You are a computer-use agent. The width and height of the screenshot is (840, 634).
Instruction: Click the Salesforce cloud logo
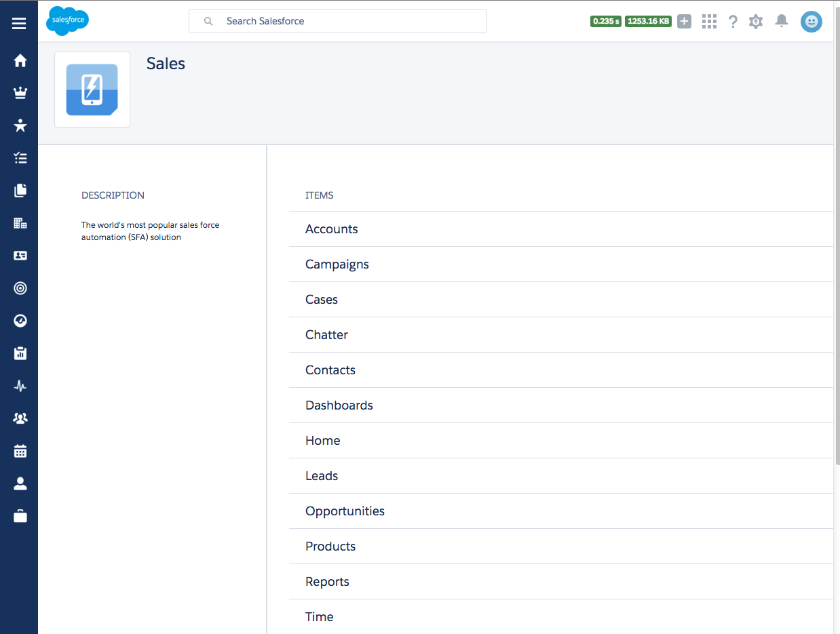[67, 21]
